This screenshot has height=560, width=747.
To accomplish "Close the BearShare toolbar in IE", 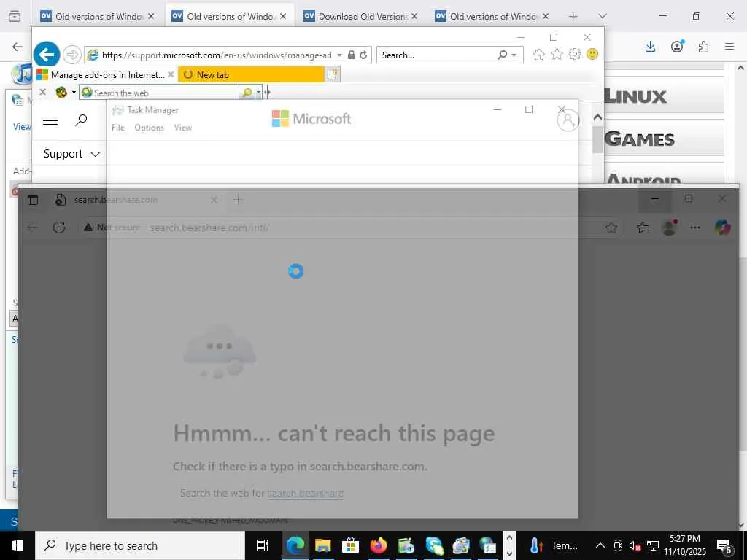I will [x=42, y=92].
